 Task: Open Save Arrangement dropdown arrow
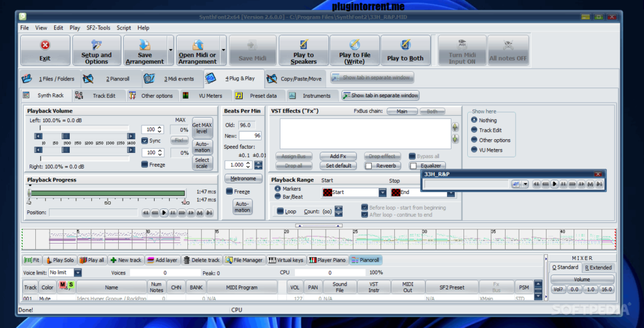point(170,50)
